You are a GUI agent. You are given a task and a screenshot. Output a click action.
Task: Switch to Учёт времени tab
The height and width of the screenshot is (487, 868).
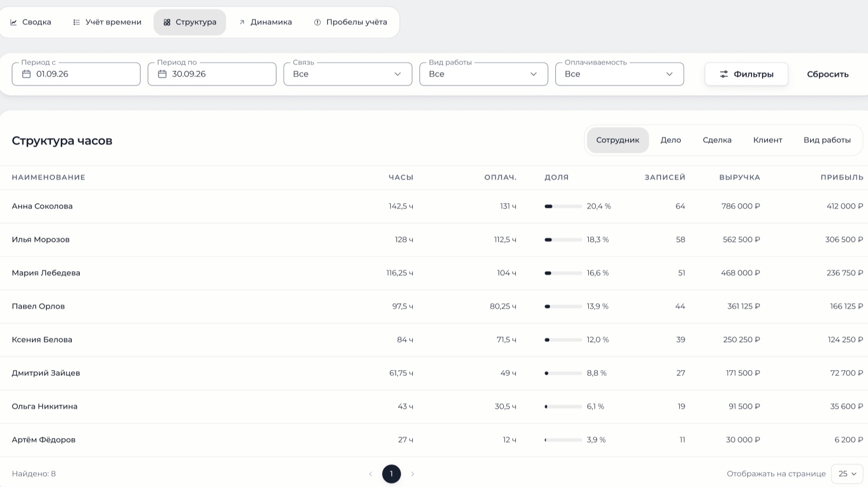tap(107, 22)
